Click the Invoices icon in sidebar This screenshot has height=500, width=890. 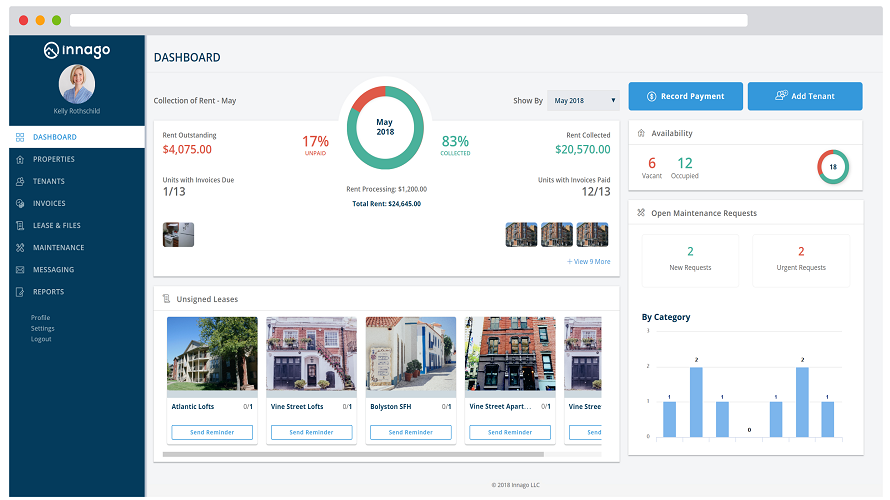pyautogui.click(x=21, y=203)
